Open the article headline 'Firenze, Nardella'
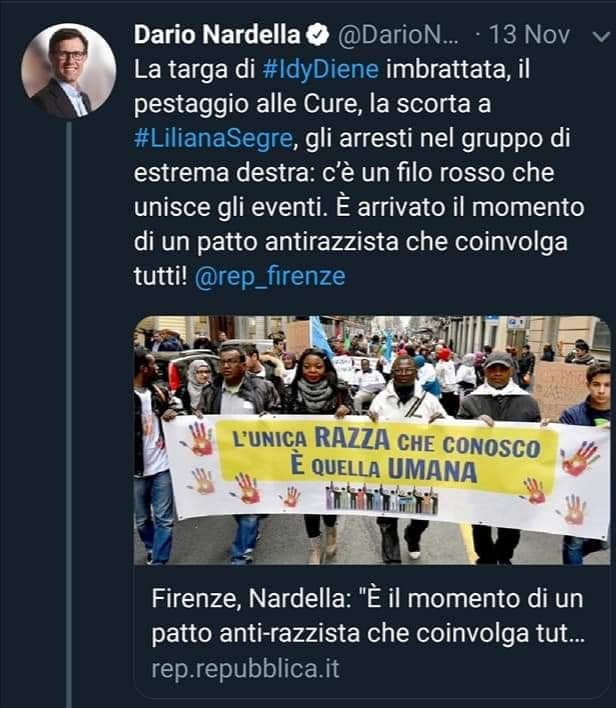This screenshot has width=616, height=708. [368, 616]
